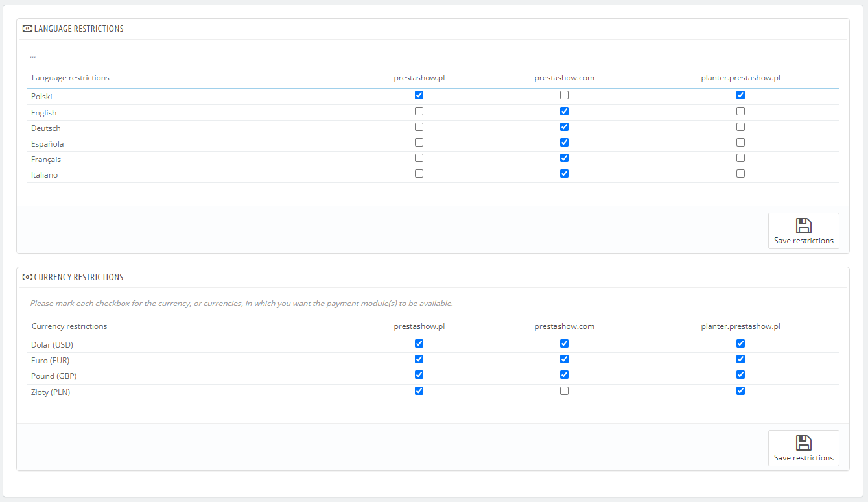
Task: Click the Española language row label
Action: 47,144
